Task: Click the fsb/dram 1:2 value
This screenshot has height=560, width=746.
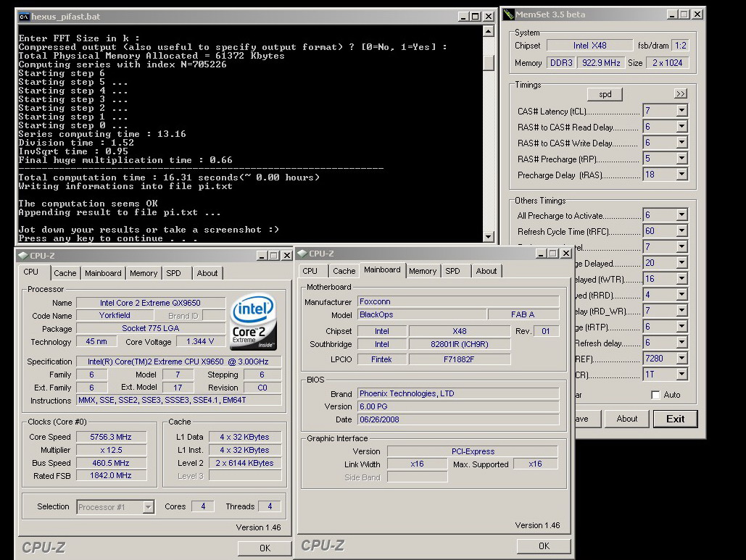Action: 680,46
